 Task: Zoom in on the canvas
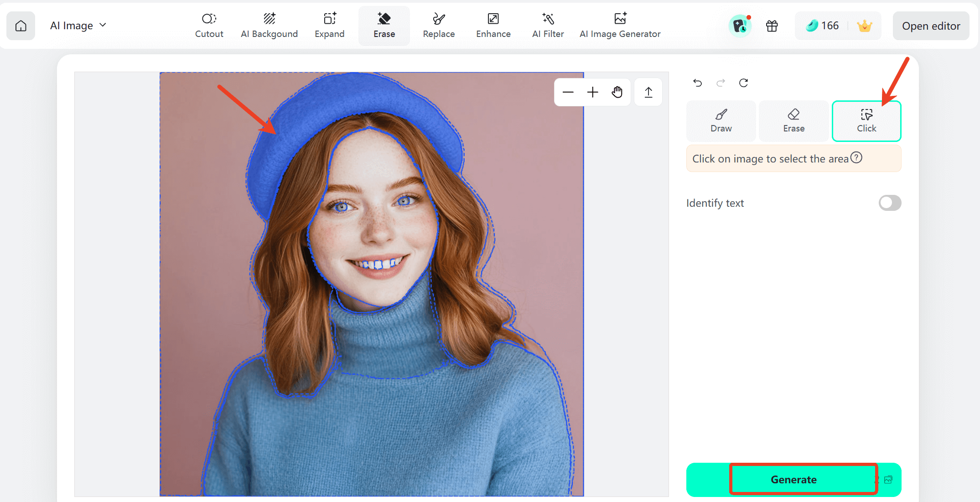[592, 92]
